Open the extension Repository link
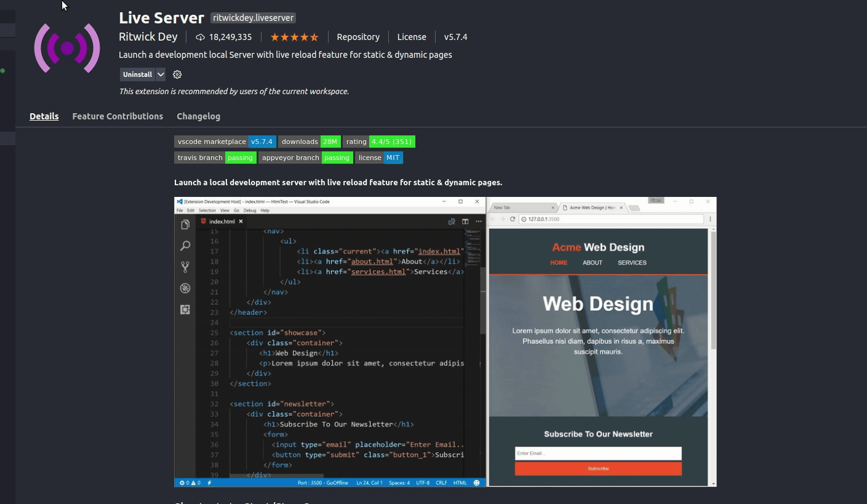The image size is (867, 504). click(x=358, y=37)
